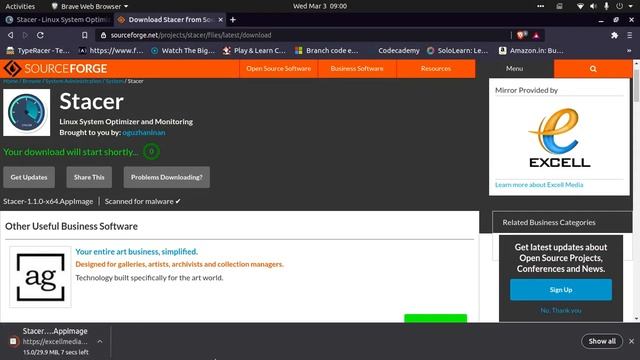Open the Branch code e... bookmark
The height and width of the screenshot is (360, 640).
(x=327, y=51)
